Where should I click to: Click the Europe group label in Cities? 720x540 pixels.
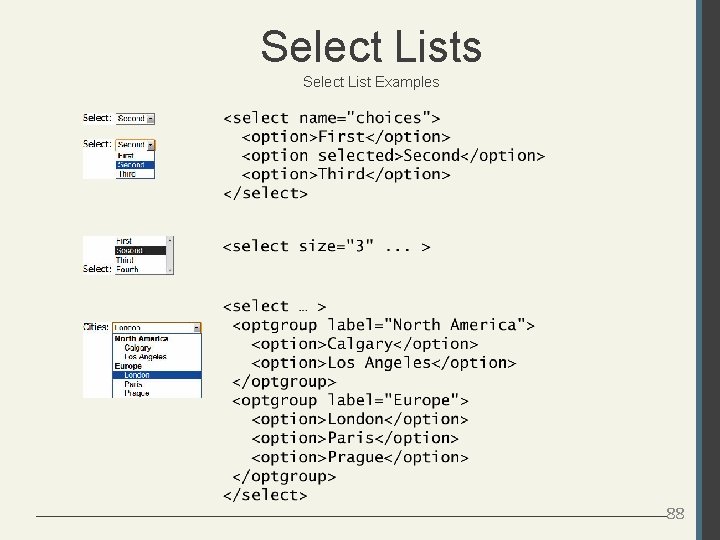click(128, 366)
